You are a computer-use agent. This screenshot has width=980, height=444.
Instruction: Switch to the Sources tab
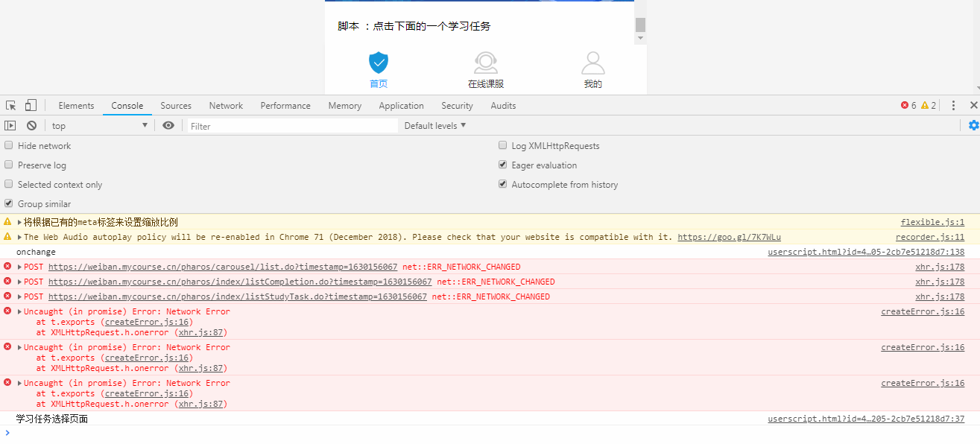coord(176,106)
